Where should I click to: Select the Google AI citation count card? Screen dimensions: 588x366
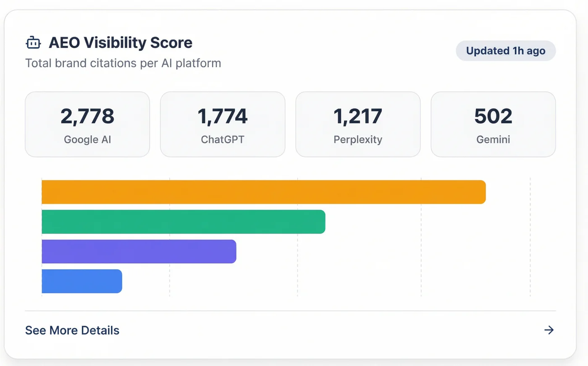click(87, 124)
